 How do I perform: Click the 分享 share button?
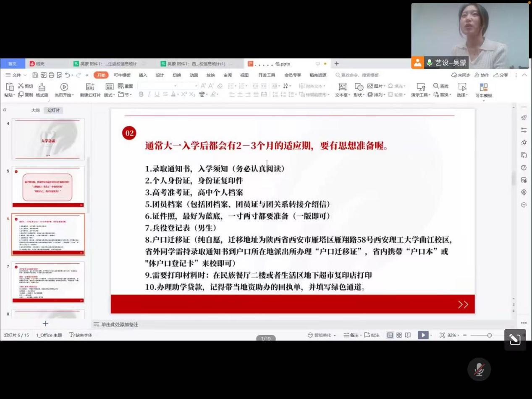(501, 75)
